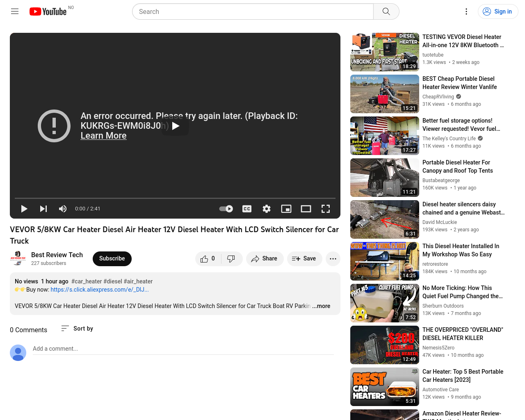
Task: Toggle closed captions (CC)
Action: [x=247, y=209]
